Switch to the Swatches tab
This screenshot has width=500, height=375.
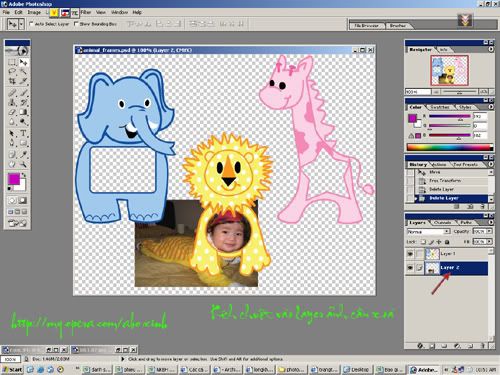pyautogui.click(x=440, y=107)
